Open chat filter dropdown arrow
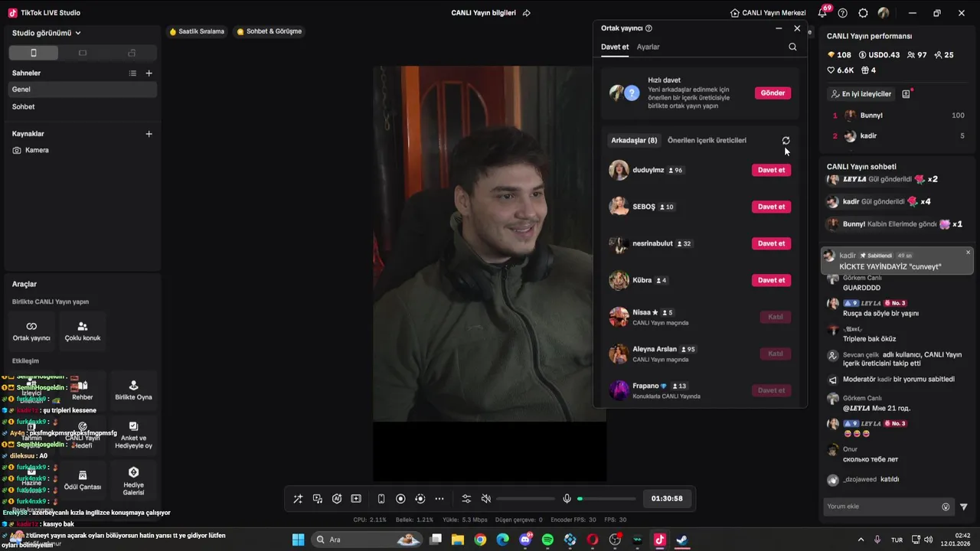The image size is (980, 551). click(x=964, y=507)
